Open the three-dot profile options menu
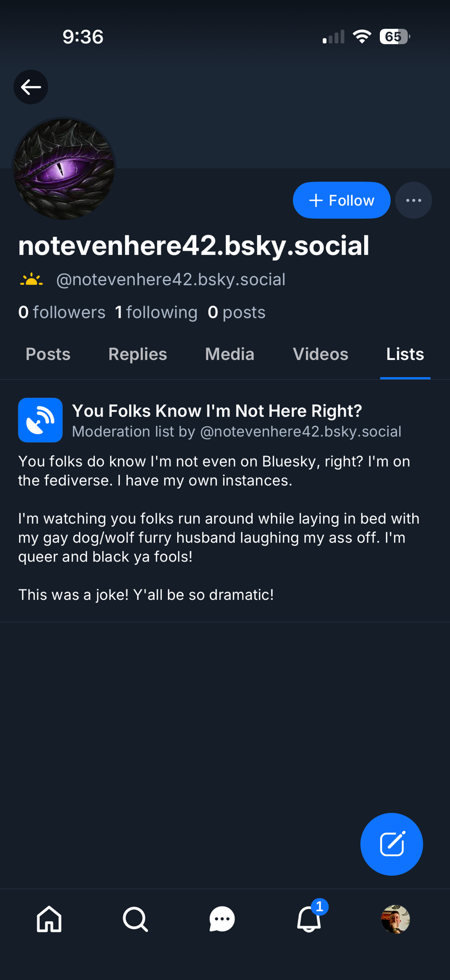This screenshot has width=450, height=980. coord(413,200)
